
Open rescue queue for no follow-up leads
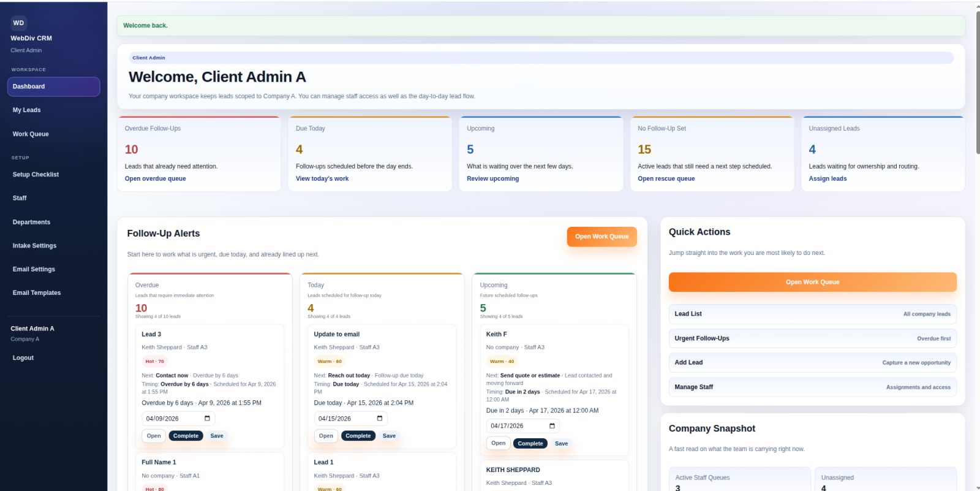[x=666, y=179]
